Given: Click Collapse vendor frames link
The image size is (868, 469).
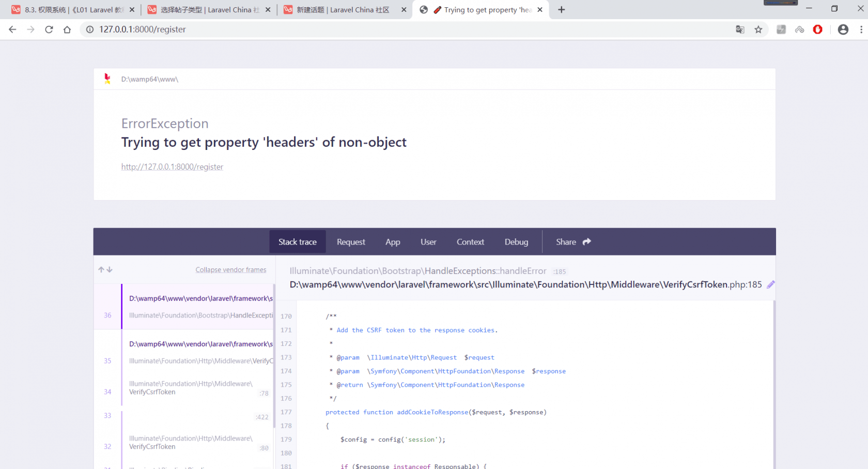Looking at the screenshot, I should [x=231, y=270].
